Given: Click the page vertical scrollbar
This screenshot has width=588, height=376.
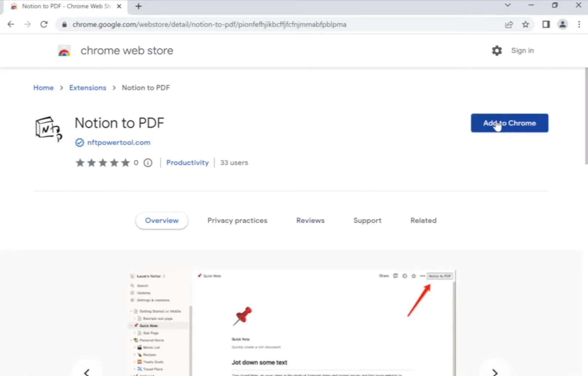Looking at the screenshot, I should [586, 116].
